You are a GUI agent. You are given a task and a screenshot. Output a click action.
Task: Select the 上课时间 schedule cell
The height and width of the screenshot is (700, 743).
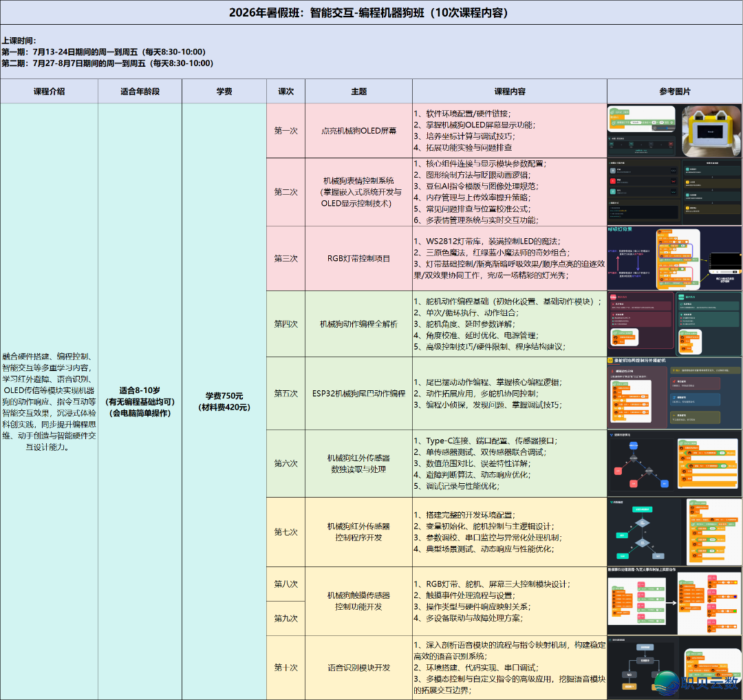[371, 52]
